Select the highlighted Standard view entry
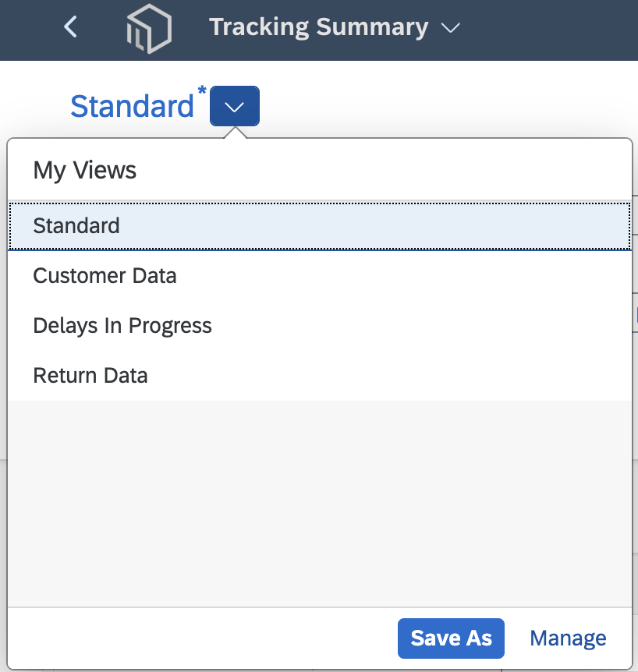Screen dimensions: 638x672 click(76, 225)
